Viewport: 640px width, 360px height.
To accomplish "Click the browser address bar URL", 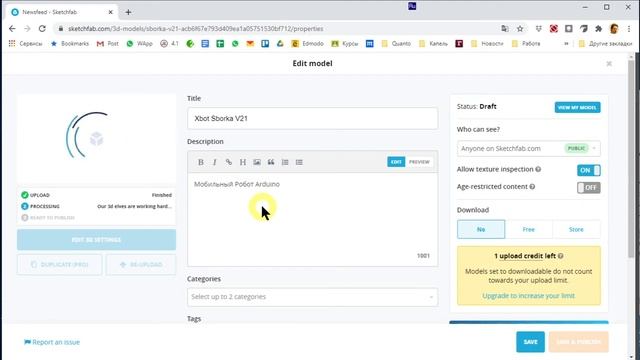I will [196, 29].
